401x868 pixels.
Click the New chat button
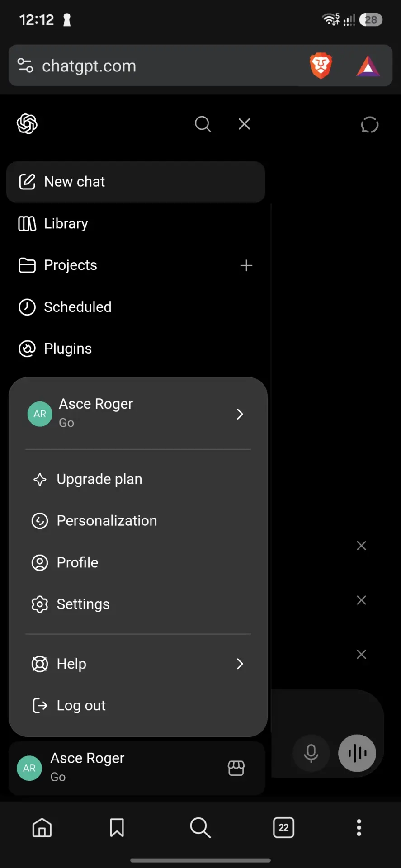[x=136, y=182]
